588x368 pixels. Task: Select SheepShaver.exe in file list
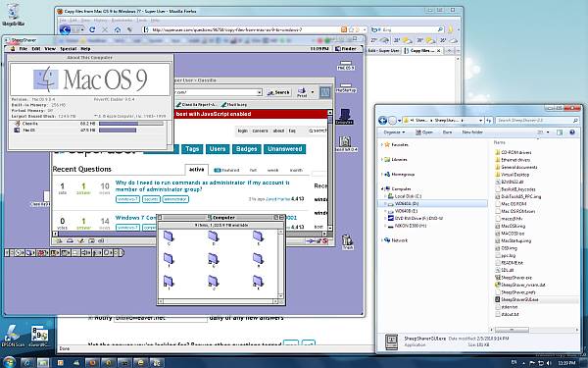point(514,278)
